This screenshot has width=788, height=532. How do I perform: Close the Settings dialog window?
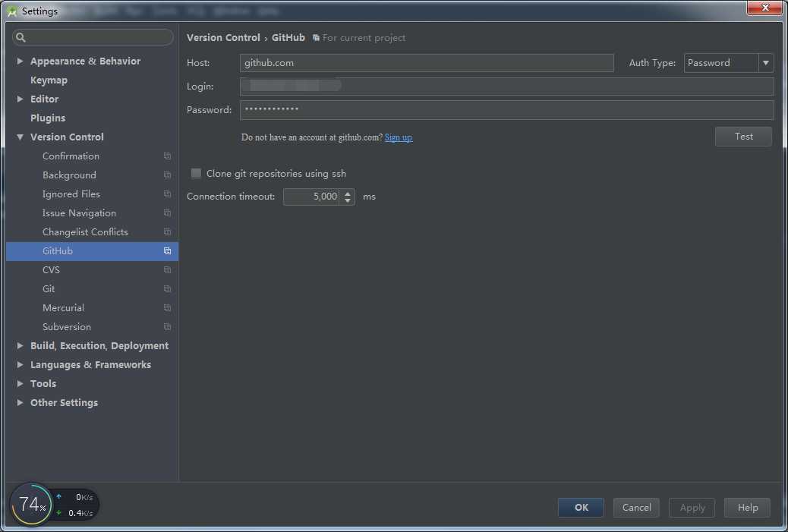click(764, 8)
